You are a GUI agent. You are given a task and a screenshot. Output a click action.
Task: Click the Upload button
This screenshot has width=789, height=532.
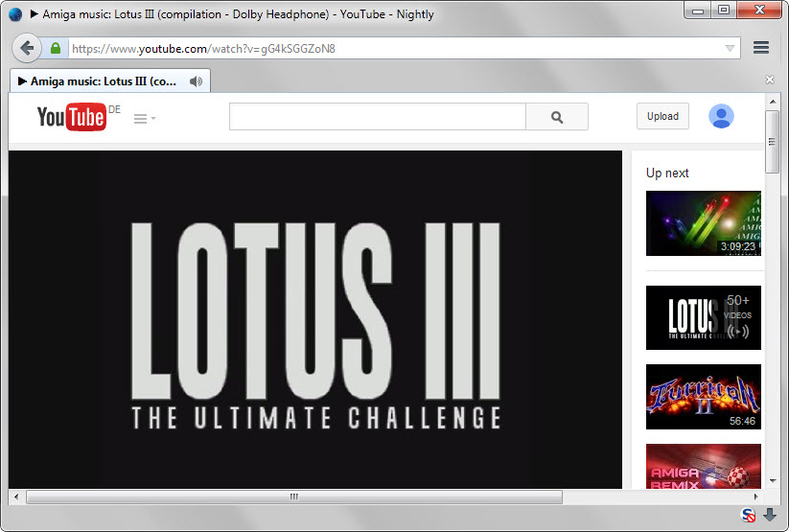tap(662, 116)
